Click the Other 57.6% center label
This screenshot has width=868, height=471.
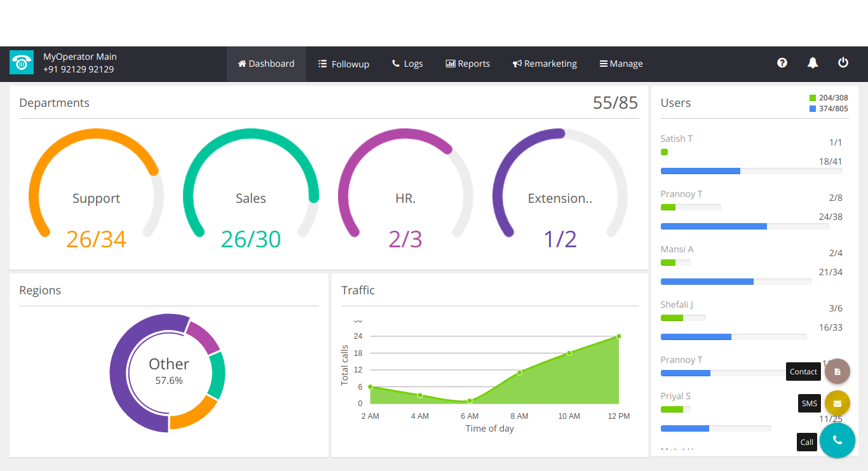169,371
